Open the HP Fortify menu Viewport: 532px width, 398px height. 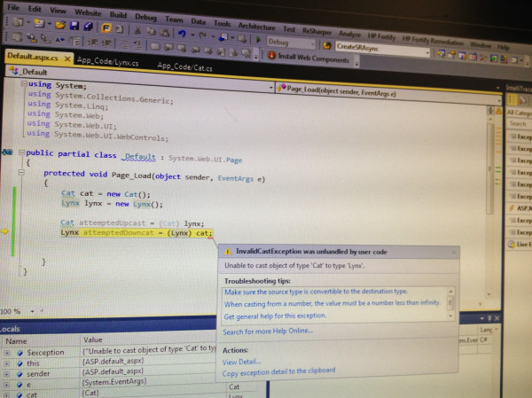point(381,36)
